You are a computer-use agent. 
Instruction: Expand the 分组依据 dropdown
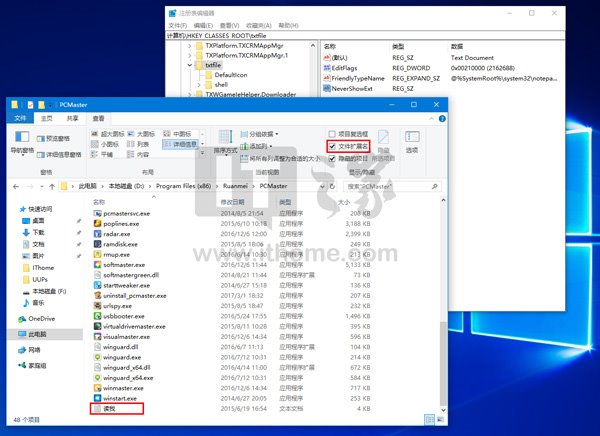coord(268,133)
